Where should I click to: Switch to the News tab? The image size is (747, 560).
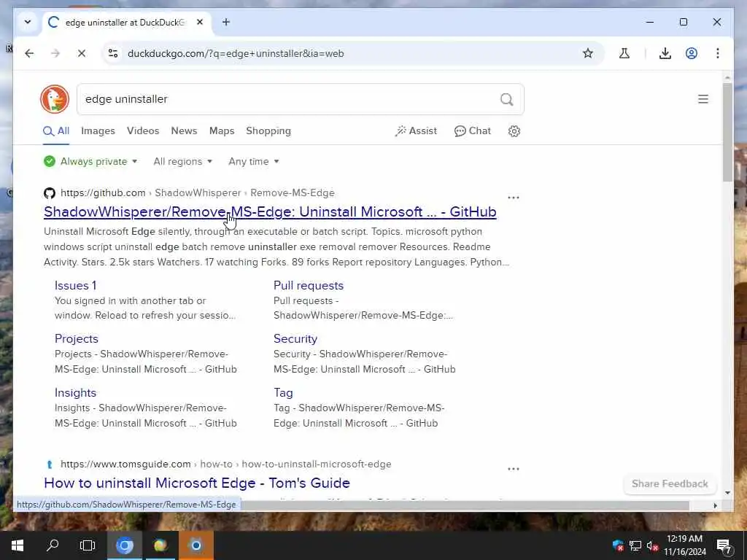pyautogui.click(x=184, y=131)
